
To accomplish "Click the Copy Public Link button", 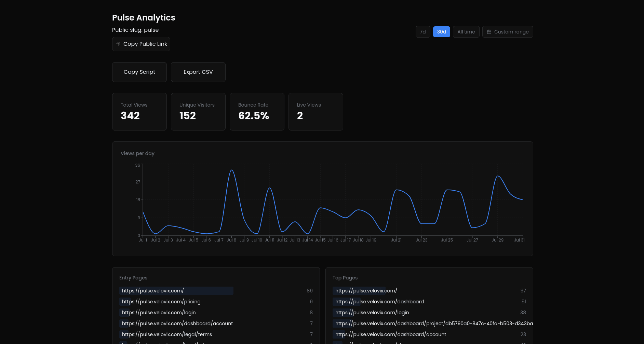I will coord(141,44).
